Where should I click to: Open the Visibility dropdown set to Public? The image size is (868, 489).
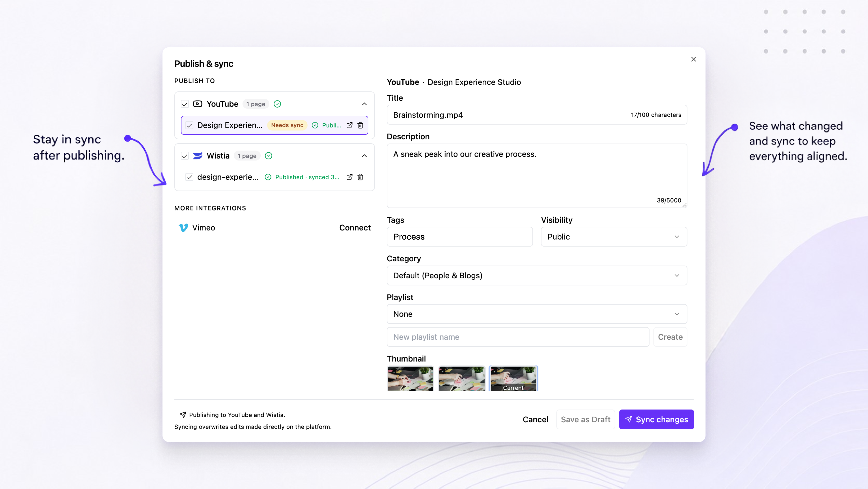tap(614, 237)
